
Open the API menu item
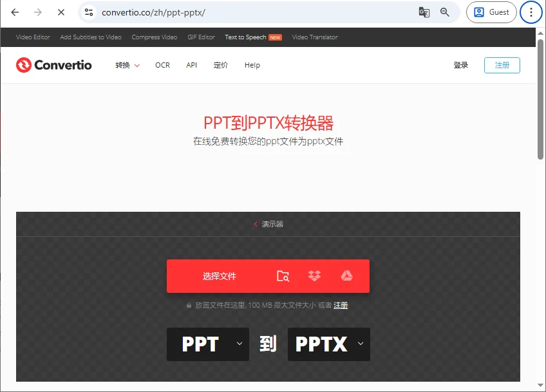pos(191,64)
